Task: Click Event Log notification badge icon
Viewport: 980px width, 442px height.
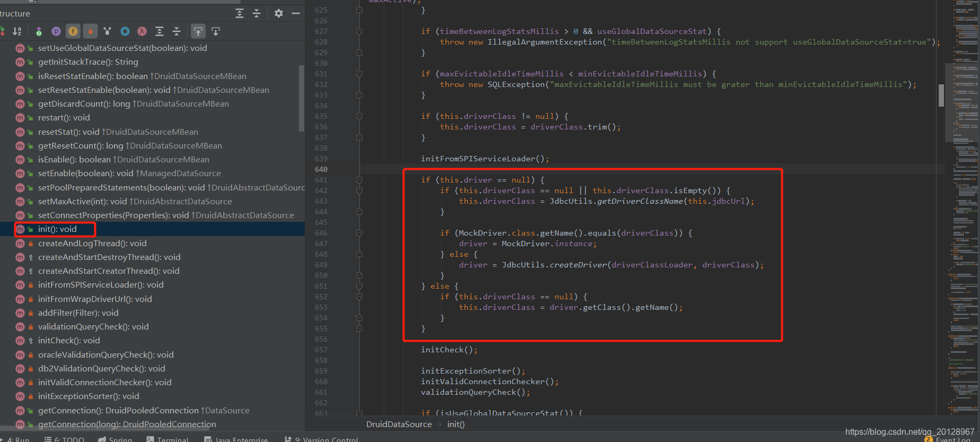Action: coord(928,439)
